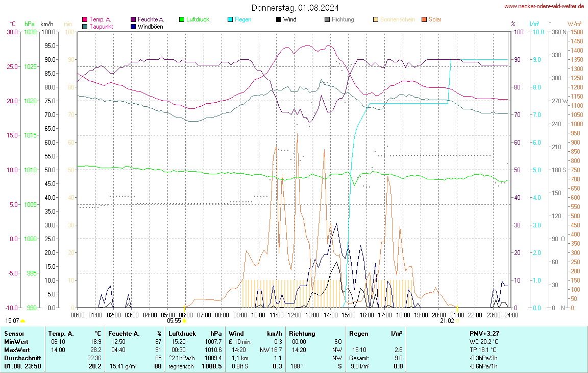This screenshot has height=373, width=588.
Task: Click the Luftdruck table header
Action: [x=182, y=333]
